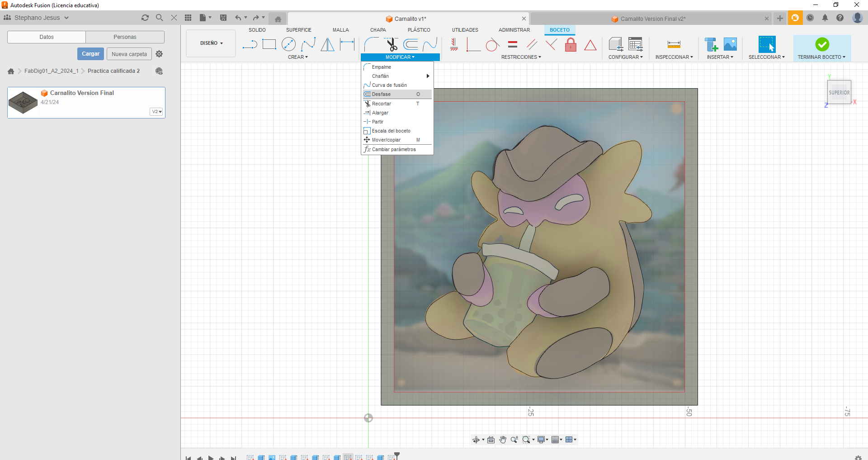This screenshot has width=868, height=460.
Task: Expand the CREAR dropdown
Action: tap(298, 57)
